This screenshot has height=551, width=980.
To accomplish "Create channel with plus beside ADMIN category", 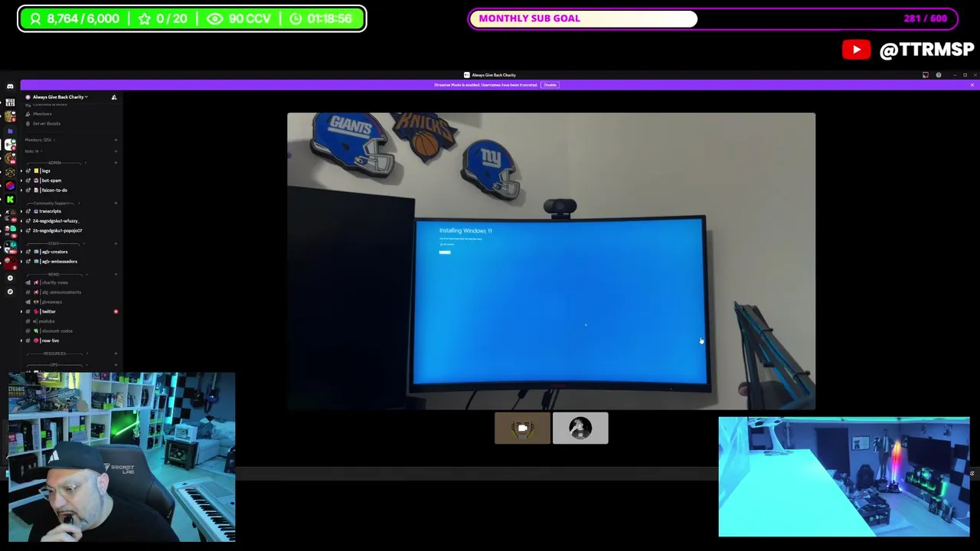I will click(116, 162).
